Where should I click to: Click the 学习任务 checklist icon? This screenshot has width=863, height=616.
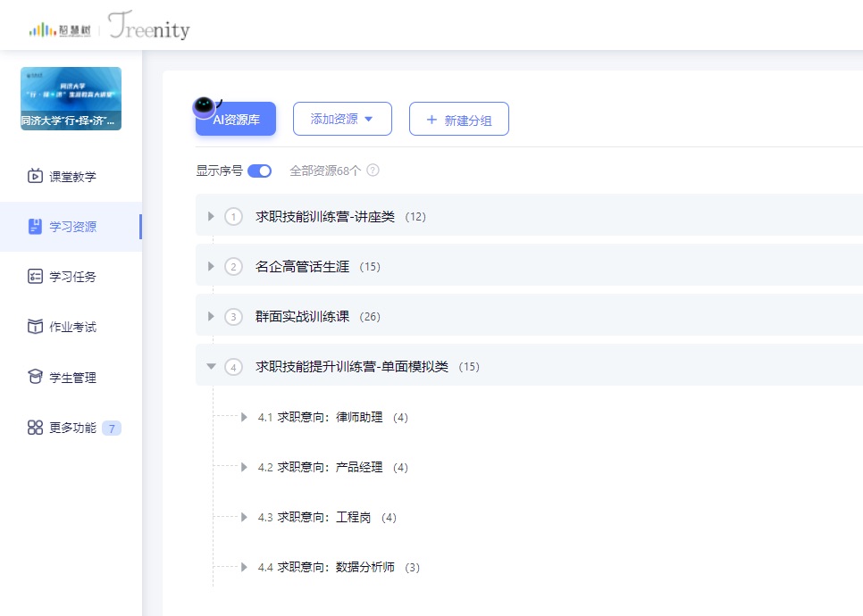(35, 277)
